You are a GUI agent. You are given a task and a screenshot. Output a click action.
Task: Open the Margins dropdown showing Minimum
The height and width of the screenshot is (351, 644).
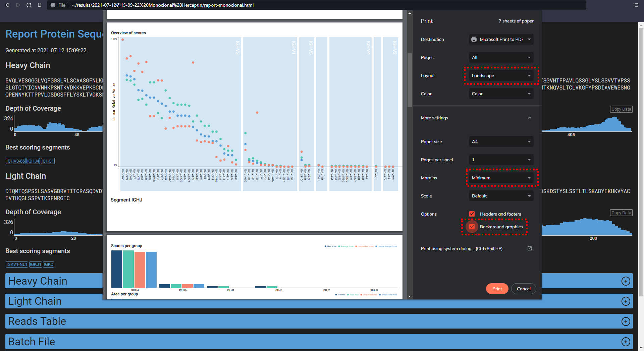click(x=501, y=178)
